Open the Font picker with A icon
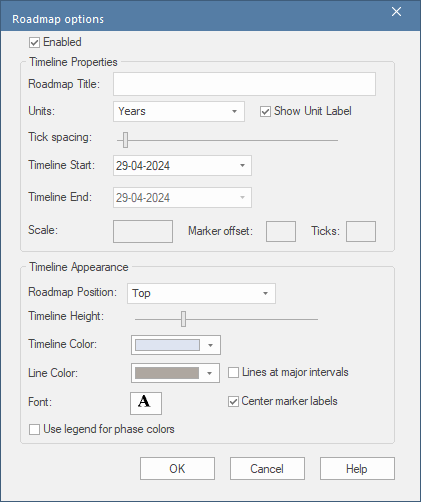The height and width of the screenshot is (502, 421). [146, 403]
